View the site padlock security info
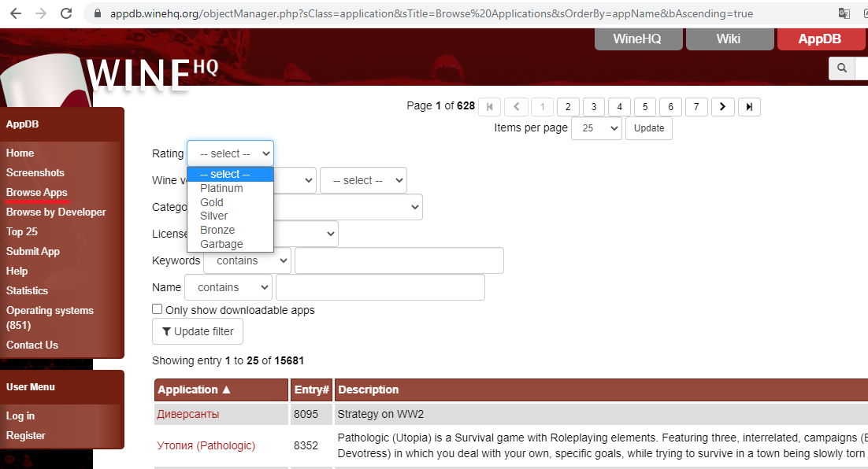This screenshot has height=469, width=868. (x=98, y=14)
